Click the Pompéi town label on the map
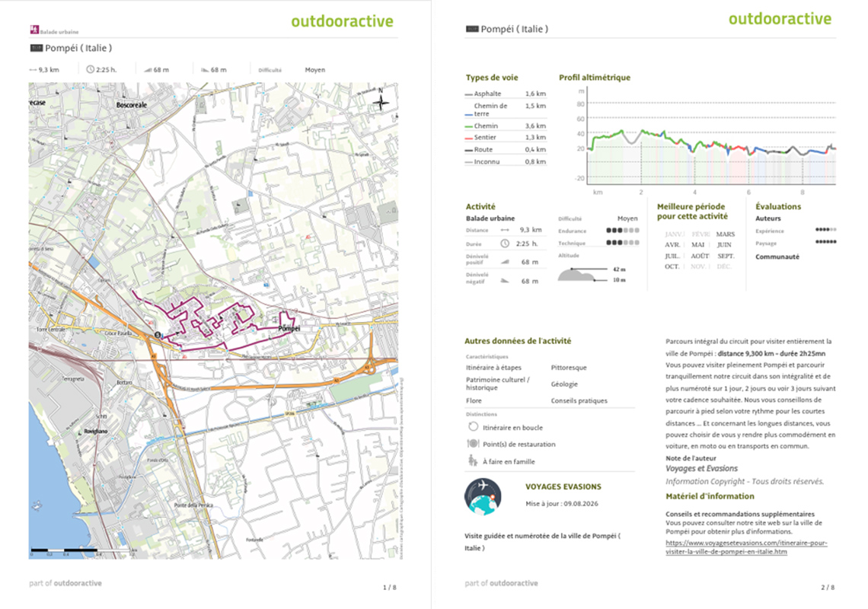 [x=289, y=328]
